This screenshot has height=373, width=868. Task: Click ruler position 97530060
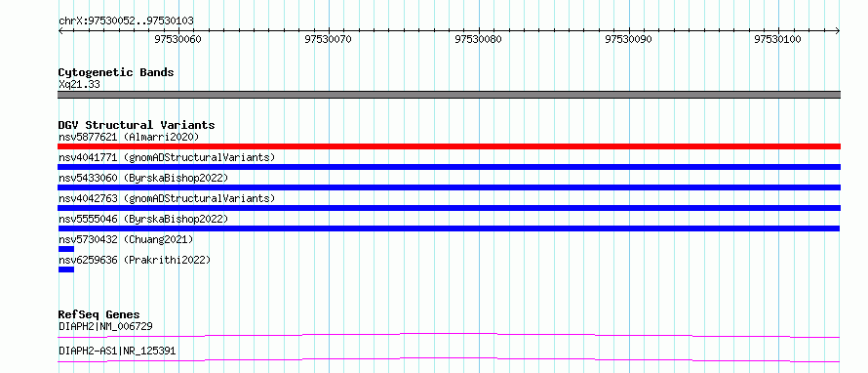click(178, 39)
